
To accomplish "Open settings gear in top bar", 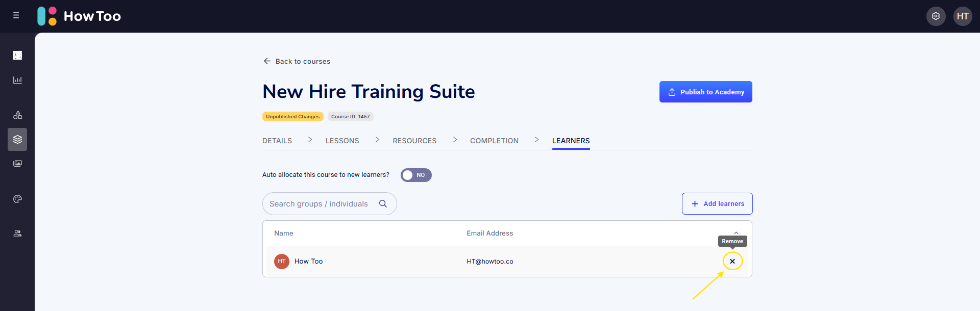I will 936,16.
